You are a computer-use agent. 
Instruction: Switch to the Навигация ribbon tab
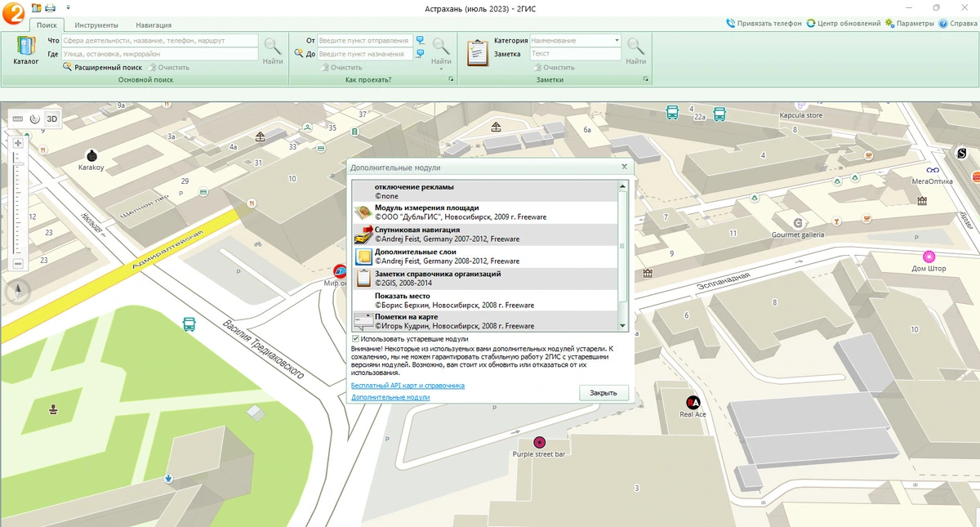point(154,25)
